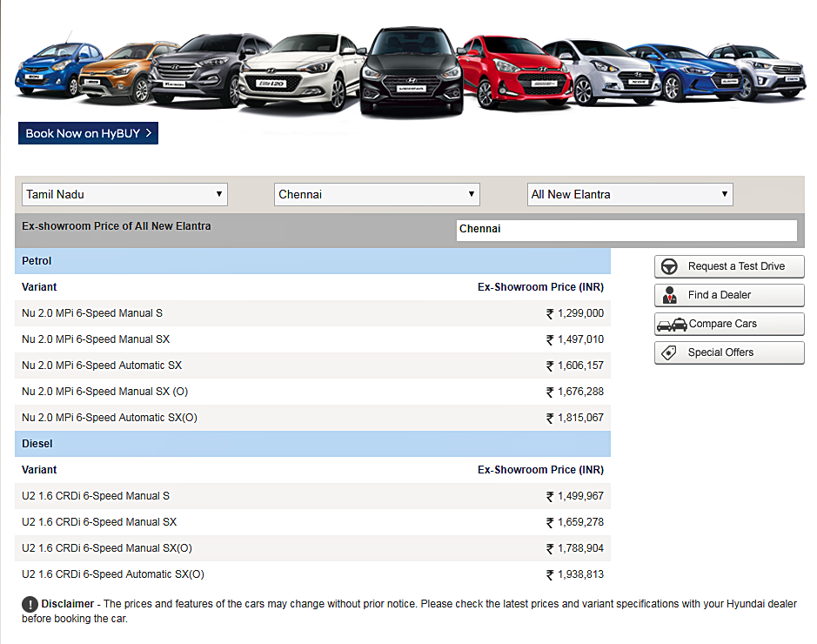Click the Diesel Variant column header
This screenshot has height=644, width=817.
[39, 470]
